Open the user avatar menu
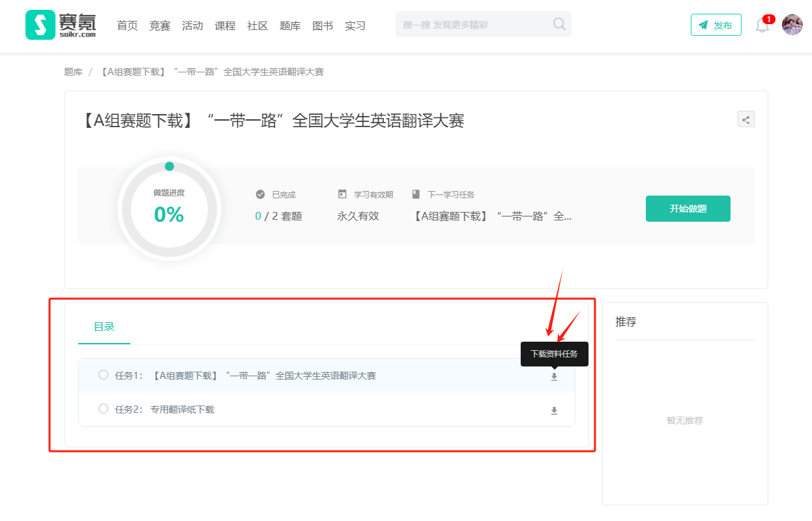Image resolution: width=812 pixels, height=521 pixels. (x=792, y=25)
